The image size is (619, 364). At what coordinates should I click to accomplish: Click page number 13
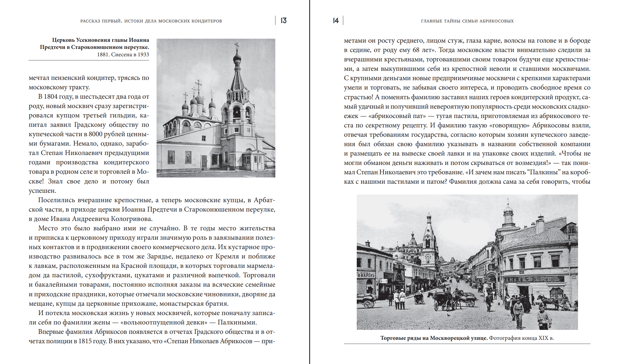[x=283, y=20]
